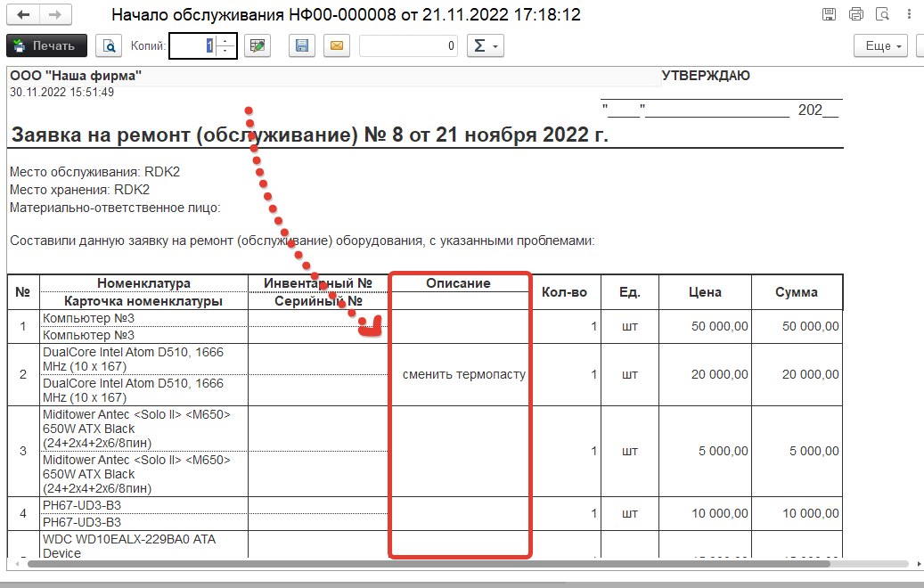924x588 pixels.
Task: Open print preview with magnifier icon
Action: (109, 45)
